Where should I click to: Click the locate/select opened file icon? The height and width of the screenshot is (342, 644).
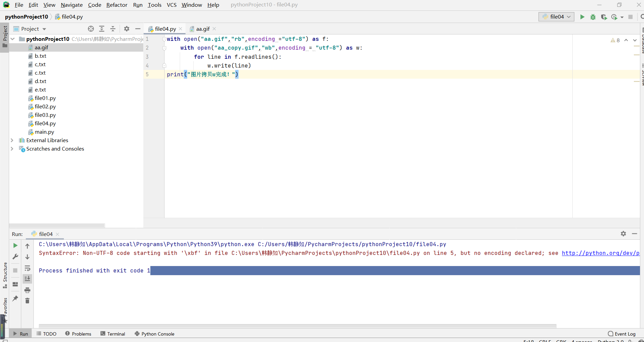91,29
